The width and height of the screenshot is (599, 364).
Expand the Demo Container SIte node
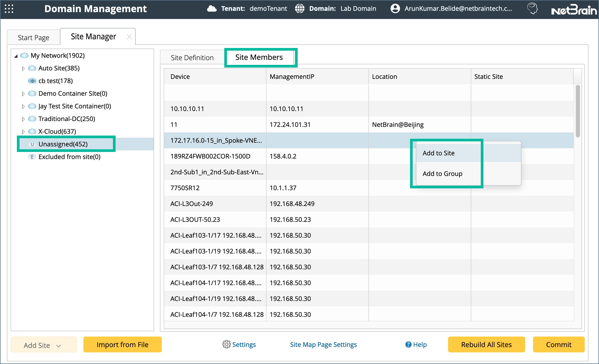tap(23, 94)
